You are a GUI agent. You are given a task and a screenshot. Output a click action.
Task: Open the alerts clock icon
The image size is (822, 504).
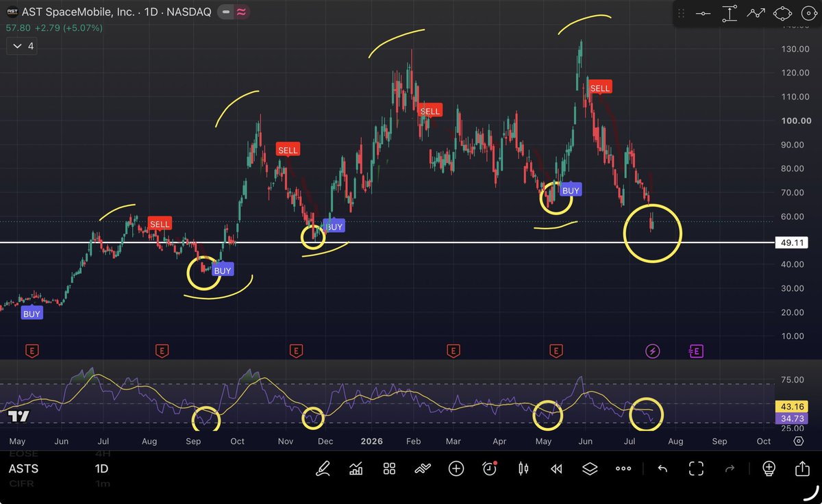coord(489,468)
